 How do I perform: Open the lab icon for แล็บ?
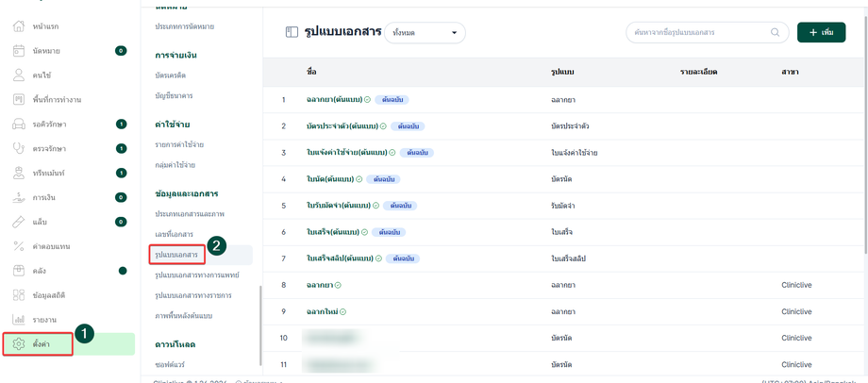point(19,222)
